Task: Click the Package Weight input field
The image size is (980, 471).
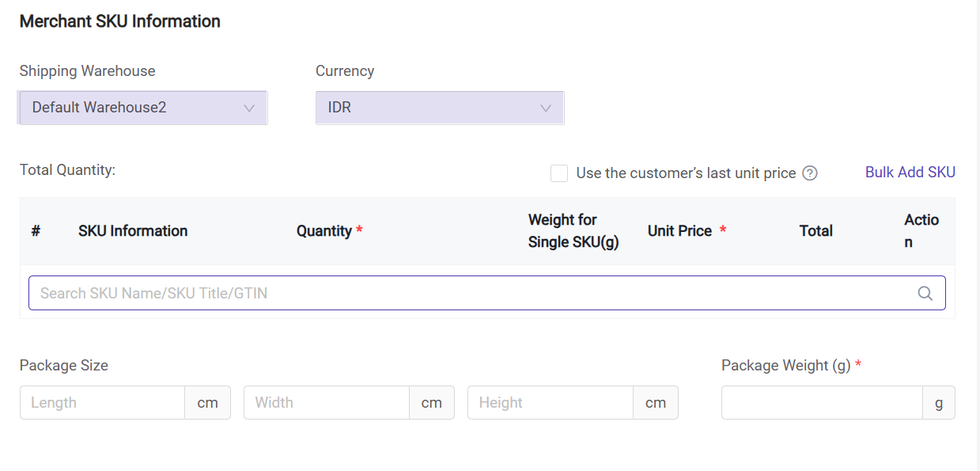Action: pos(821,402)
